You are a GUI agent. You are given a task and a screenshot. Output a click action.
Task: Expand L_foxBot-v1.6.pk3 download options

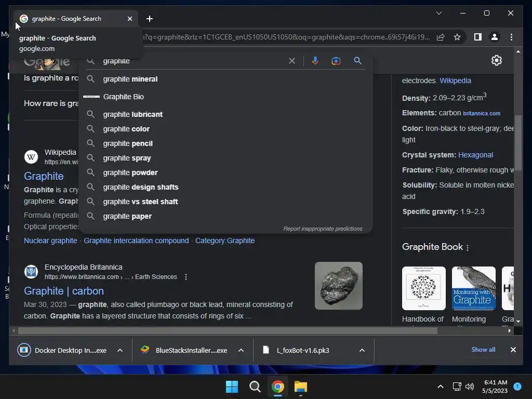coord(362,350)
